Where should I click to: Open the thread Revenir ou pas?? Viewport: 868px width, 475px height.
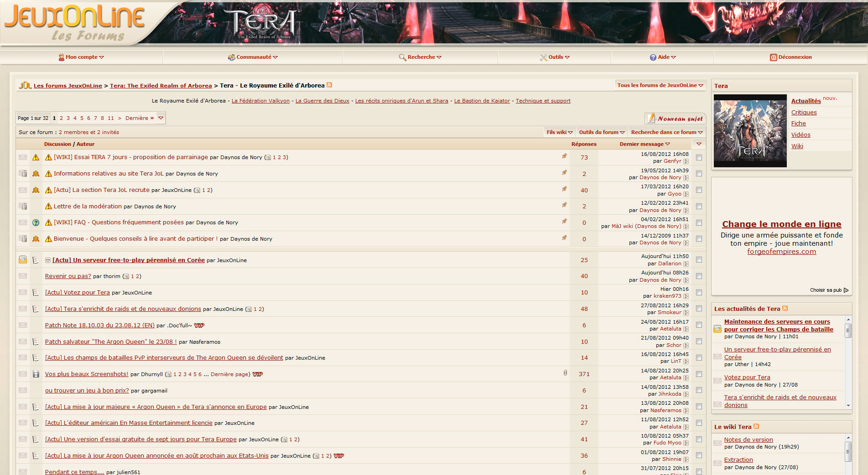[x=68, y=276]
